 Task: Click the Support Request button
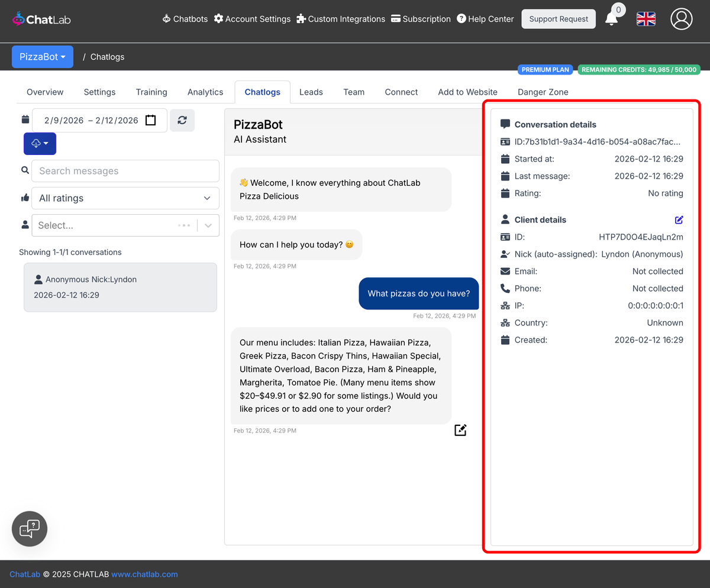558,19
